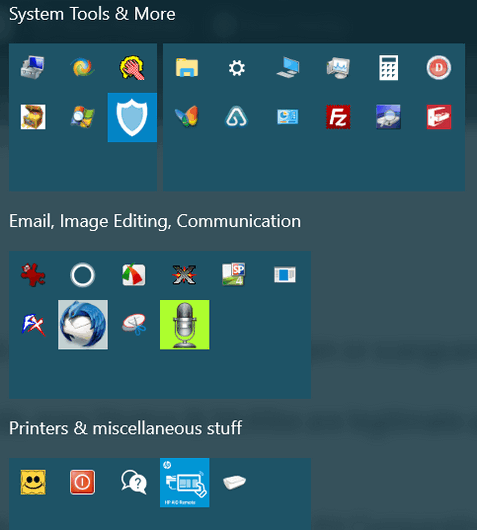Image resolution: width=477 pixels, height=530 pixels.
Task: Select the System Tools & More group header
Action: [92, 14]
